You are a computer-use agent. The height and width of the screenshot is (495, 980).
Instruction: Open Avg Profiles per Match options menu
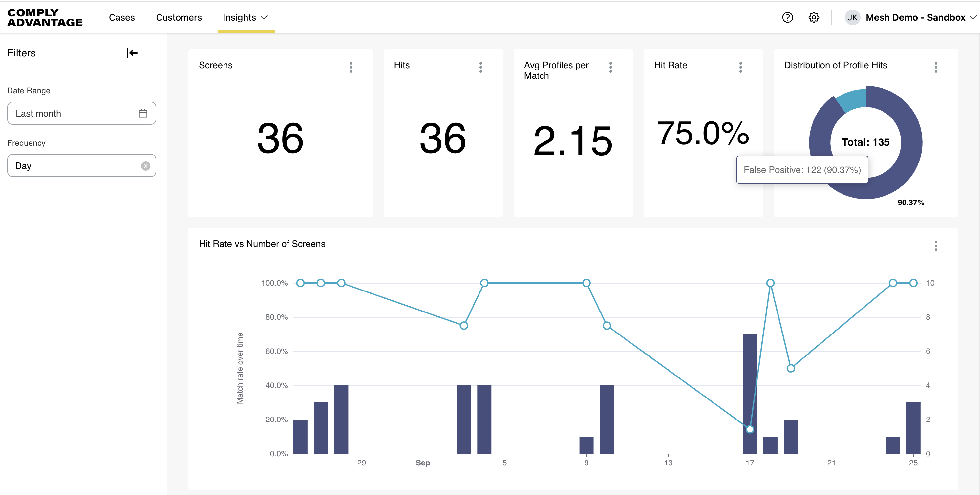(x=610, y=67)
